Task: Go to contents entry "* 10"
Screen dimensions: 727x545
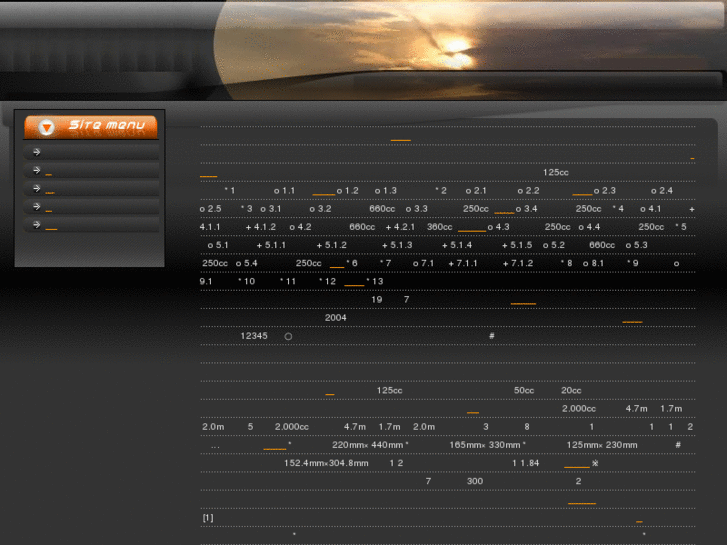Action: (246, 281)
